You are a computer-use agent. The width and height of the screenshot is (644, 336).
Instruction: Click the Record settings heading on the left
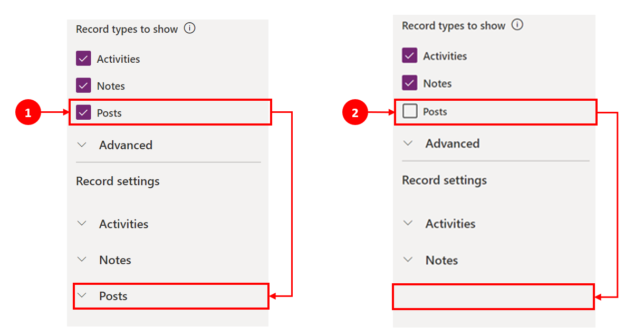pyautogui.click(x=117, y=181)
